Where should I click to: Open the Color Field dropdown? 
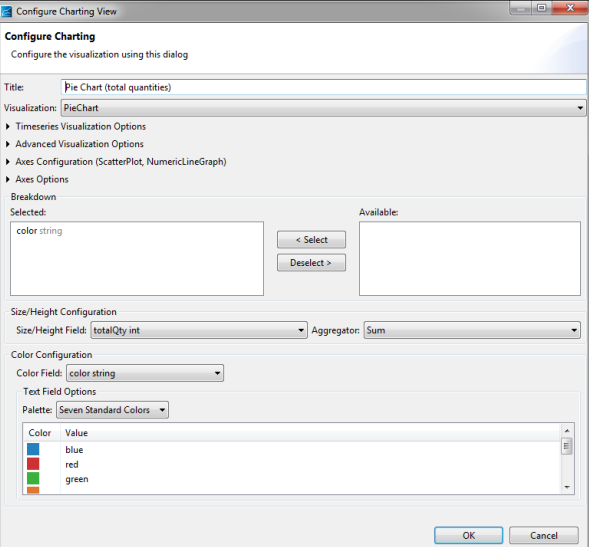point(145,373)
